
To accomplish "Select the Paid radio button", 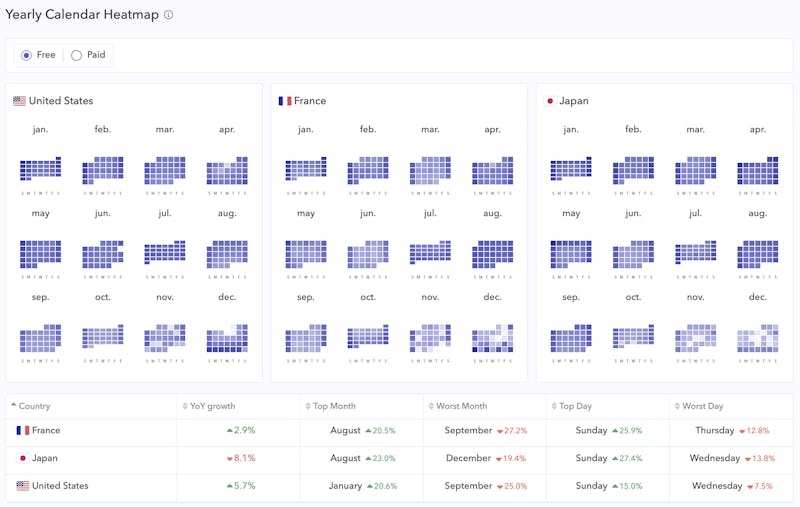I will (x=76, y=56).
